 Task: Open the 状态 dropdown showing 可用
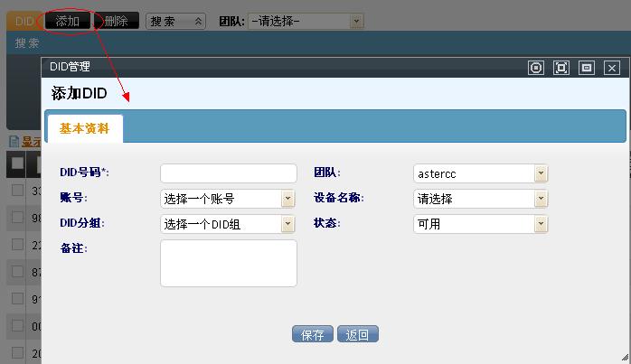[x=481, y=224]
